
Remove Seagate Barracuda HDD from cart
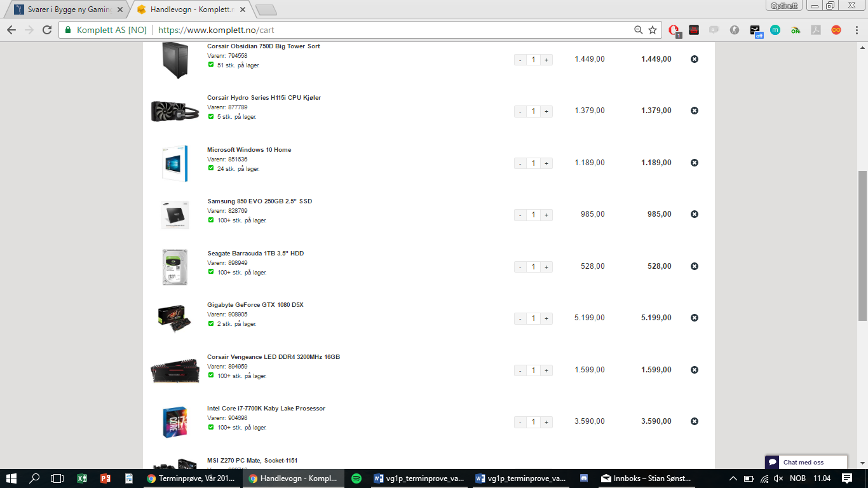point(695,266)
